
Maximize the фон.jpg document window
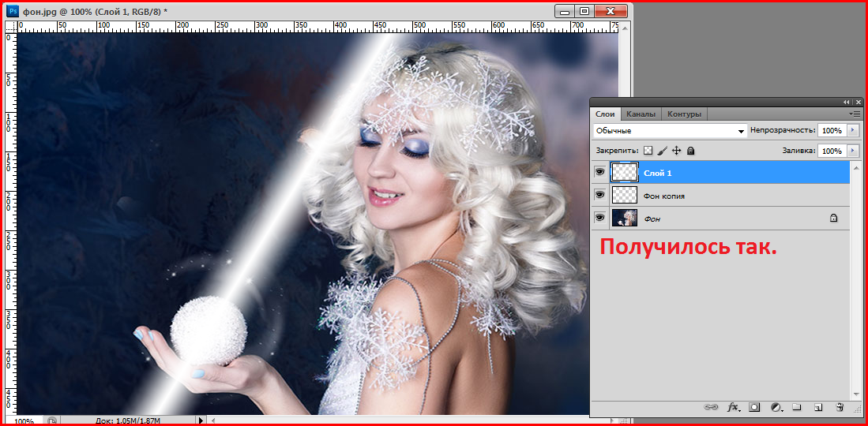[x=584, y=11]
